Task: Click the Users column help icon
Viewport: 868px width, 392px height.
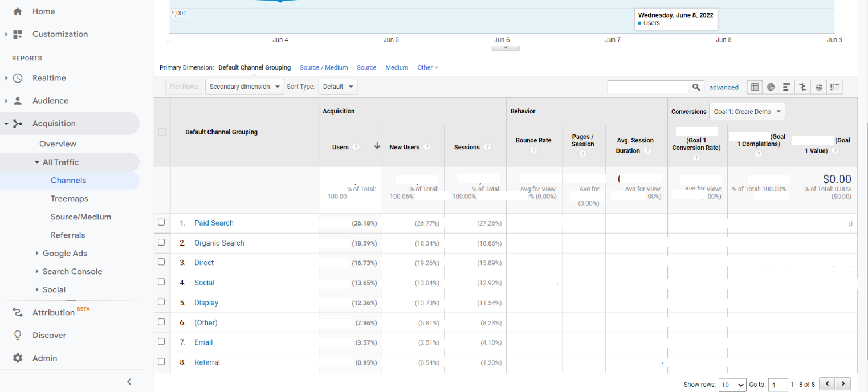Action: click(356, 147)
